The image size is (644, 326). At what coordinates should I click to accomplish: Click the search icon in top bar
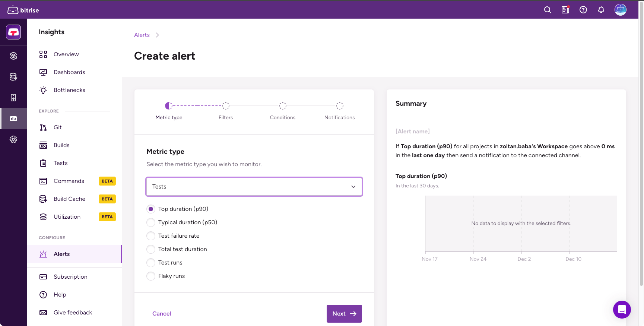(547, 10)
